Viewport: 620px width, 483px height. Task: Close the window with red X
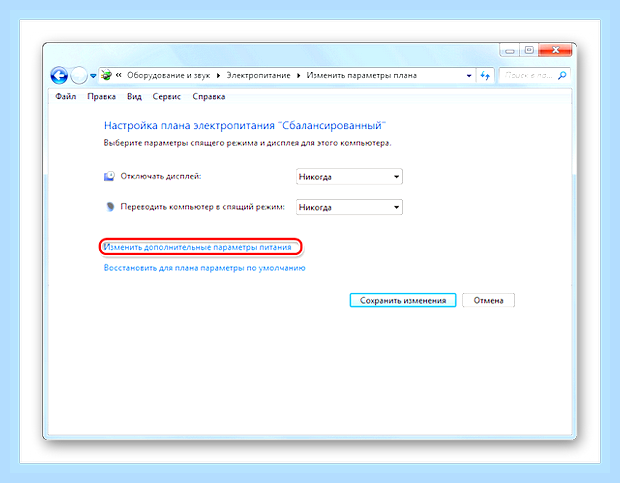[555, 50]
